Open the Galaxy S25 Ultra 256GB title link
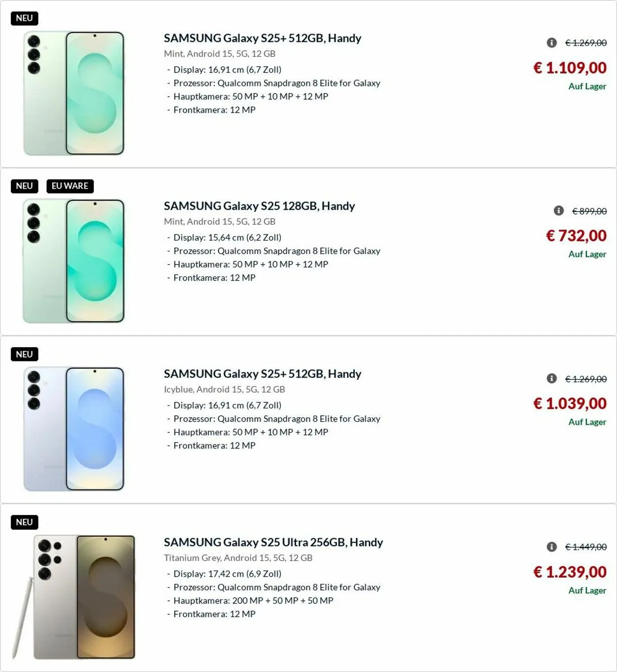Image resolution: width=617 pixels, height=672 pixels. click(273, 542)
